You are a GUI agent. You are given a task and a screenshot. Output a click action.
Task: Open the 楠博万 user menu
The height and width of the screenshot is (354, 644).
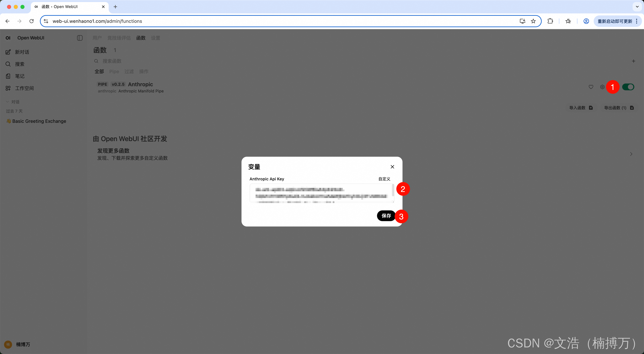coord(17,344)
